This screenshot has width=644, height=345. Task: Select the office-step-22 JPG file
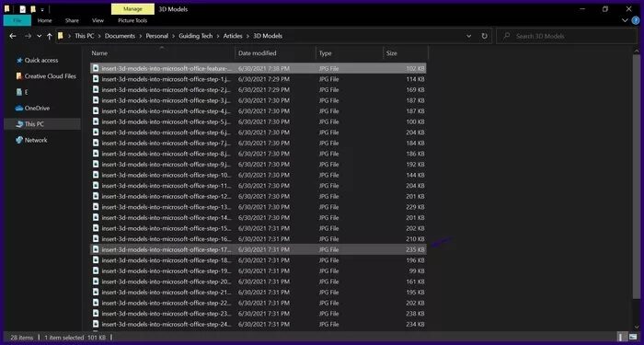tap(258, 303)
